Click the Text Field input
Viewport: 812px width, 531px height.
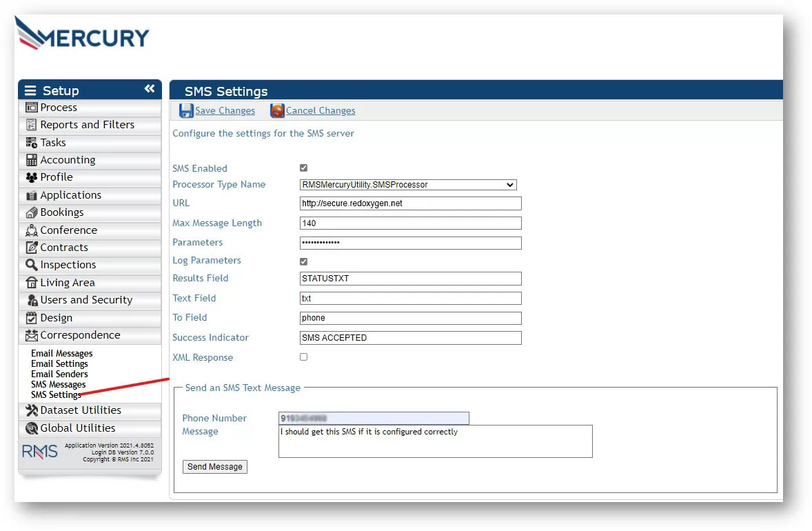click(411, 299)
